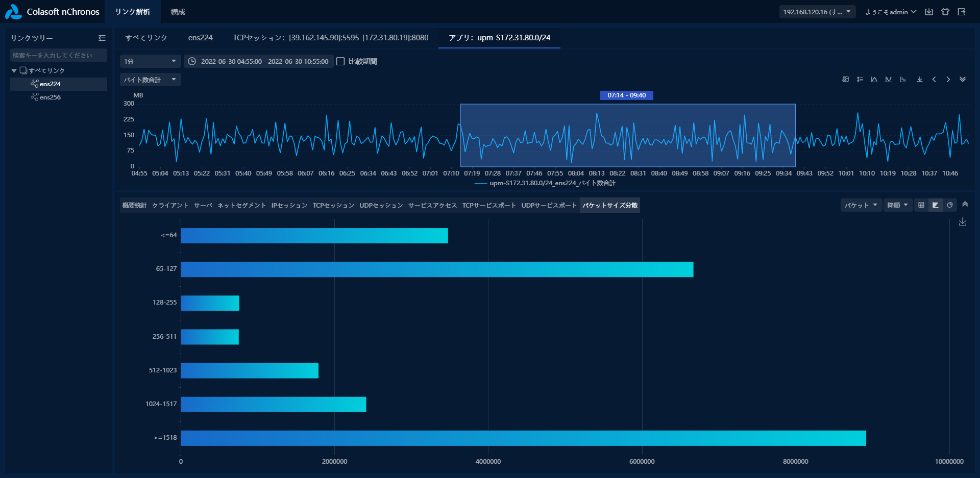
Task: Click the logout icon in top-right corner
Action: tap(962, 12)
